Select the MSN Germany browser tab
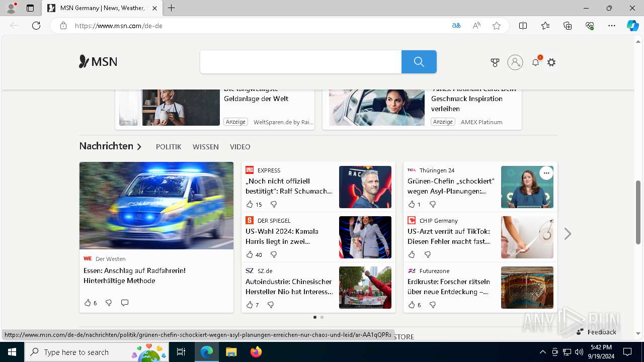The width and height of the screenshot is (644, 362). click(x=102, y=8)
